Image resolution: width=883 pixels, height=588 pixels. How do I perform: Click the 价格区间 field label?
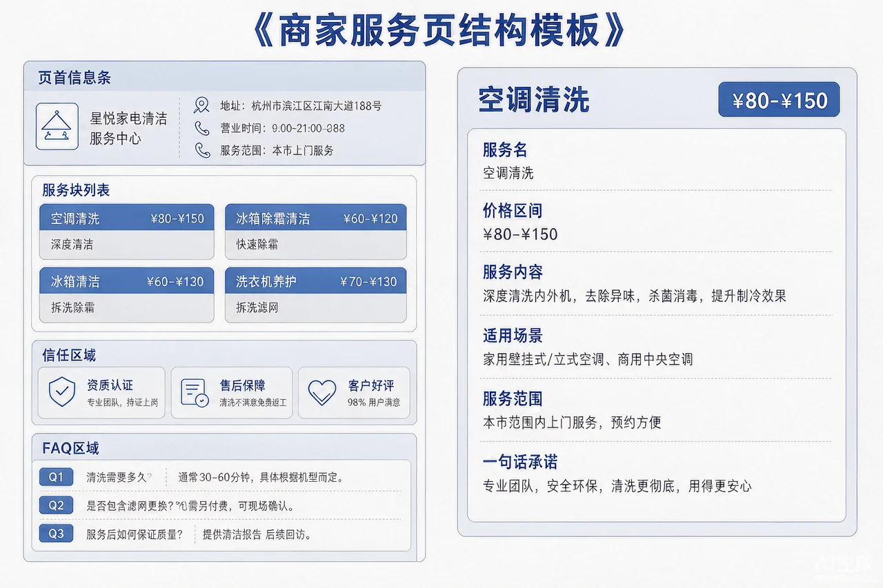pyautogui.click(x=513, y=210)
